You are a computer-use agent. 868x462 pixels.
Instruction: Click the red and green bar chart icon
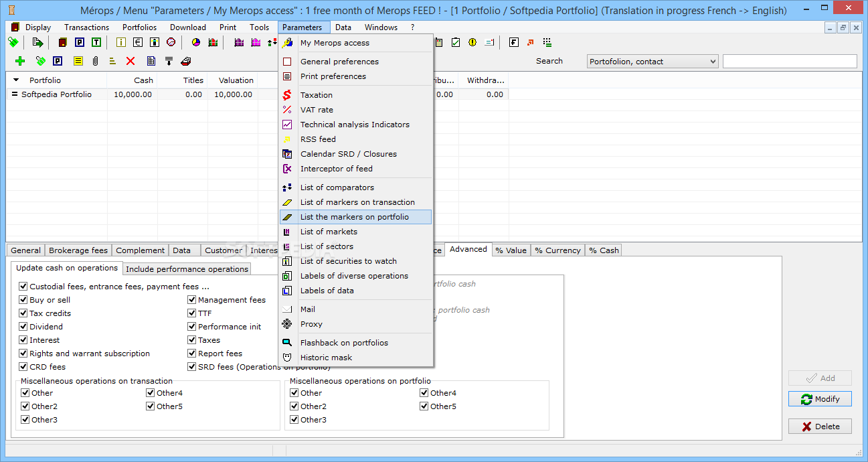click(x=213, y=42)
